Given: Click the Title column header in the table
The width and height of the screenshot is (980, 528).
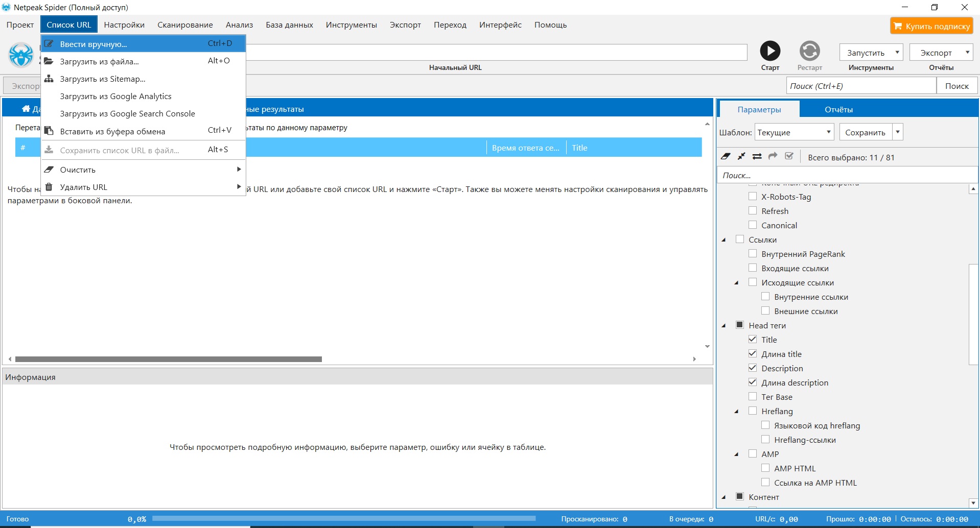Looking at the screenshot, I should point(634,148).
